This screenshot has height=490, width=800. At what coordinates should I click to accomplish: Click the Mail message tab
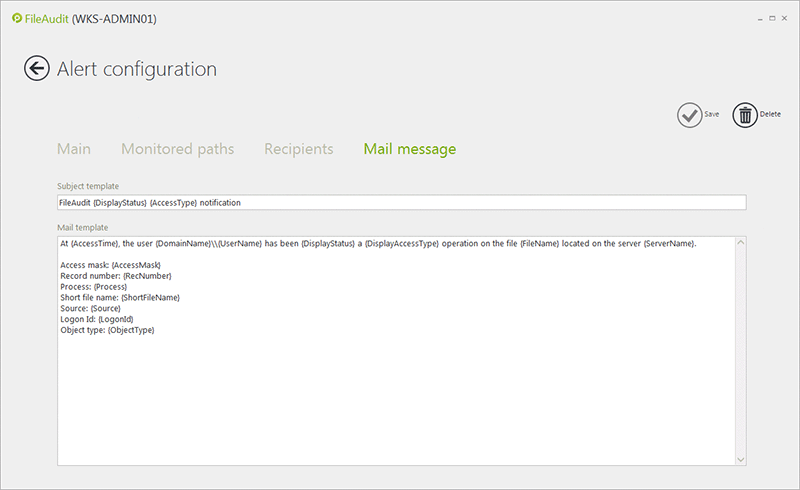click(x=409, y=149)
